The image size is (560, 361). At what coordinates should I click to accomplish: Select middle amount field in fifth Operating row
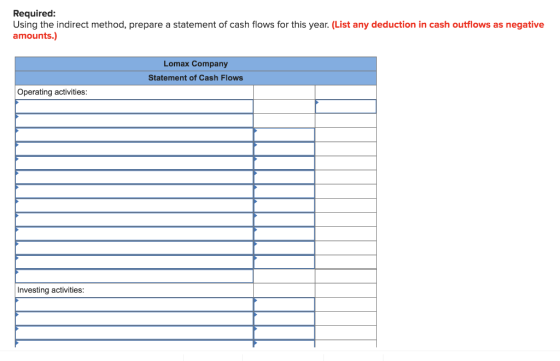click(284, 163)
